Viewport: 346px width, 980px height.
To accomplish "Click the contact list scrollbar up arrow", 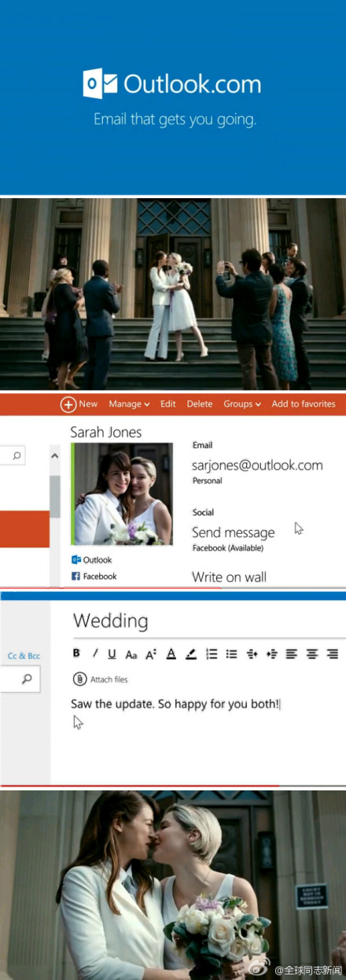I will (54, 455).
